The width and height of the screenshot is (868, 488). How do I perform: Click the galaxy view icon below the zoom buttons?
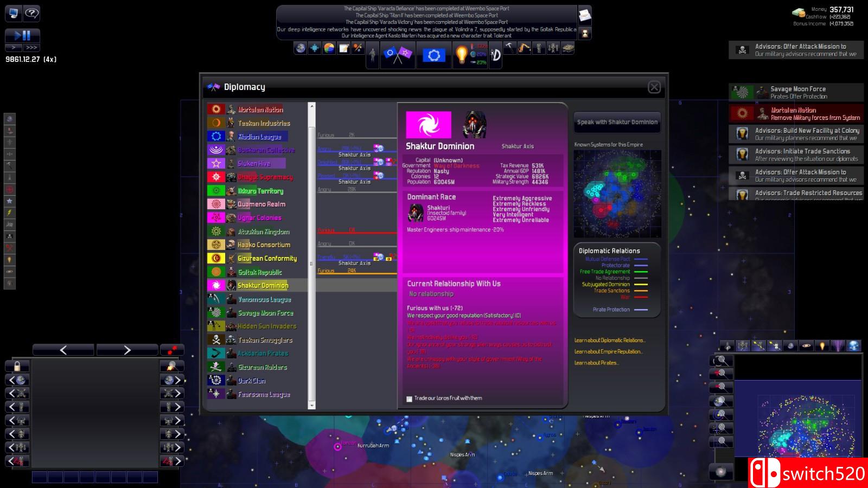point(721,472)
